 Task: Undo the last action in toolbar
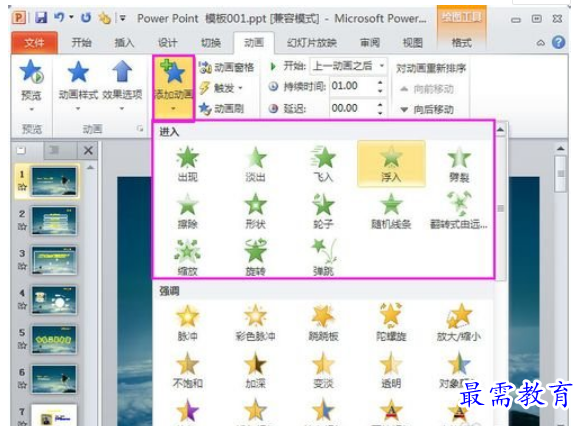pos(59,17)
